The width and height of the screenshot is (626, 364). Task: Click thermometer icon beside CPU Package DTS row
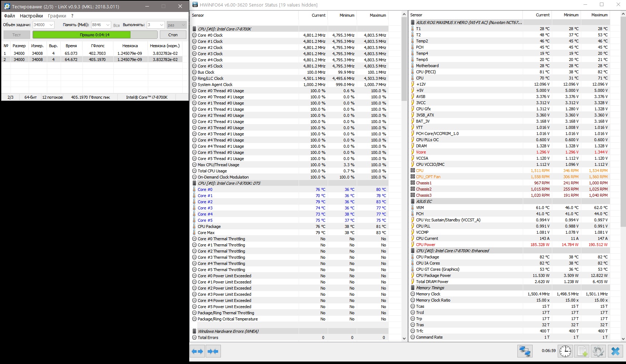[194, 226]
